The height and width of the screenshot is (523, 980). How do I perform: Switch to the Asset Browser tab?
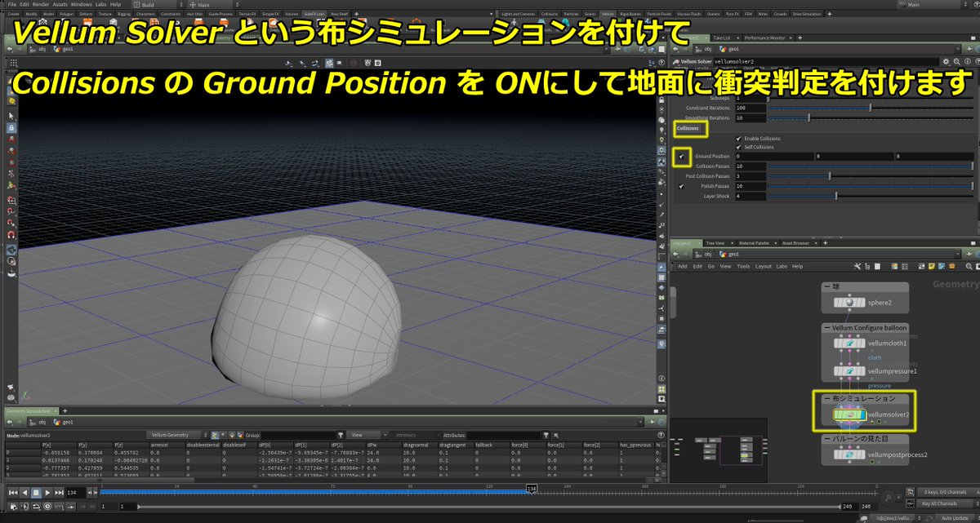(x=795, y=242)
